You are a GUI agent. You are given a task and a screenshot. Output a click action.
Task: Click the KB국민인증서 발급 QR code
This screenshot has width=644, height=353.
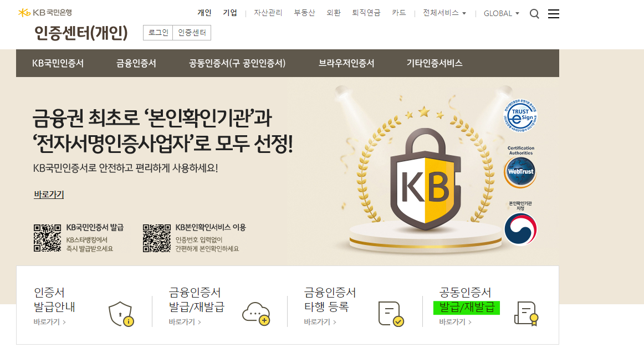click(x=47, y=238)
